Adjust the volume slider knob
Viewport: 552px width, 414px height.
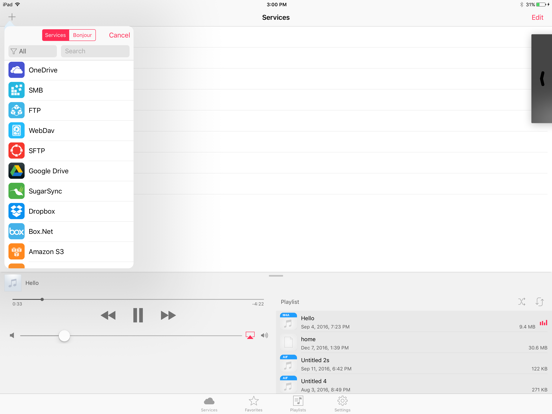tap(64, 335)
